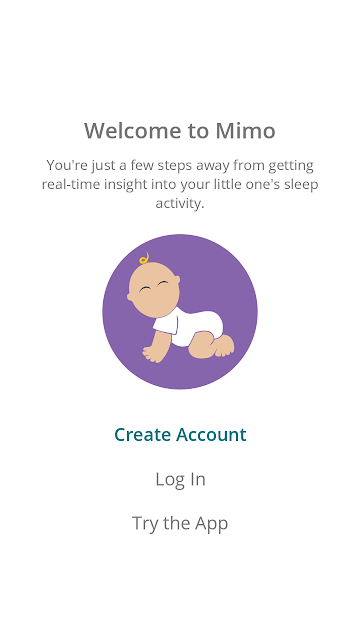Click the word Mimo in heading
Screen dimensions: 360x640
pos(246,131)
